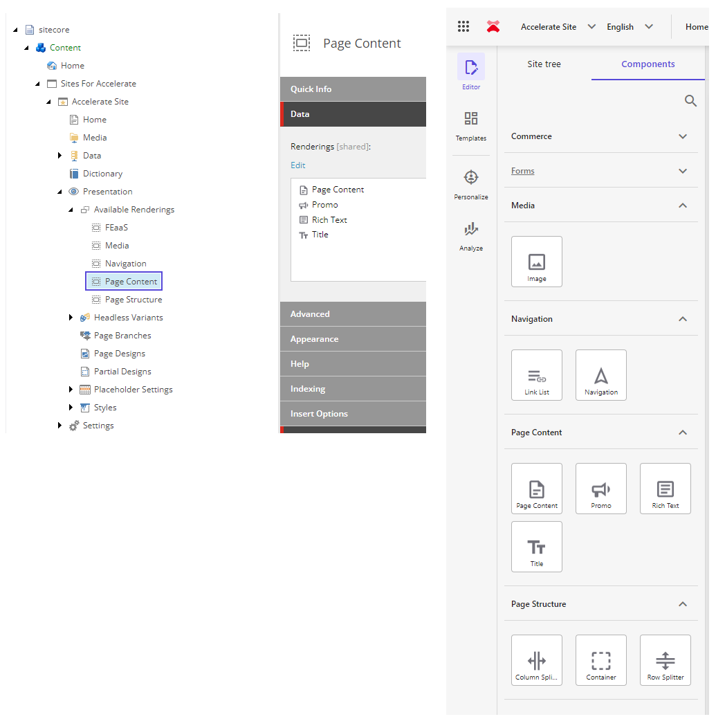Switch to the Components tab
The width and height of the screenshot is (716, 728).
coord(648,64)
